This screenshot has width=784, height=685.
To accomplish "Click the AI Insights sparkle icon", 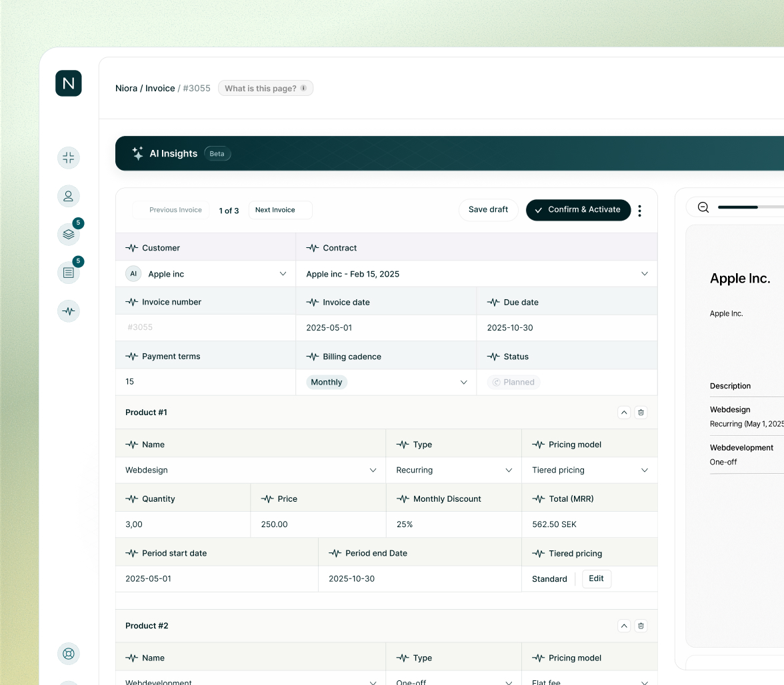I will pyautogui.click(x=137, y=153).
